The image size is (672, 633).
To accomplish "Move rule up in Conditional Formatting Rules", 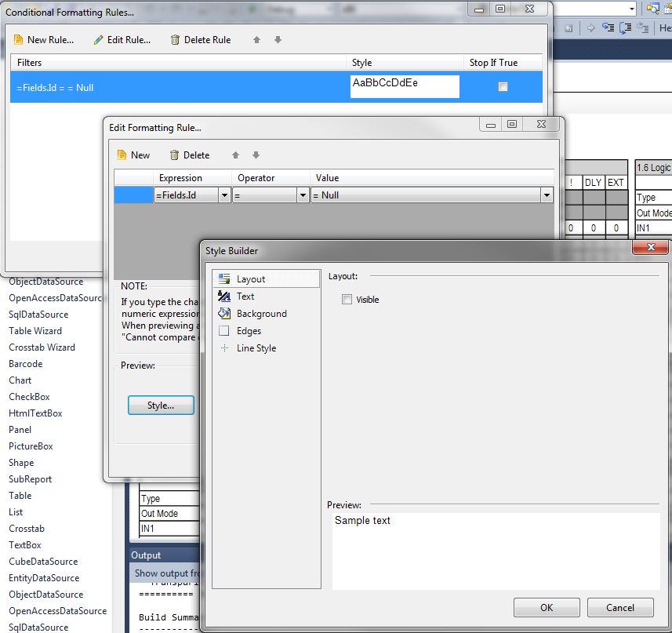I will pos(256,40).
